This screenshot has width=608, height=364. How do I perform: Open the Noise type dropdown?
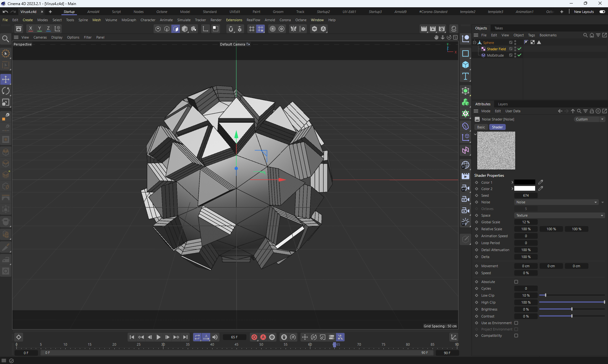556,202
